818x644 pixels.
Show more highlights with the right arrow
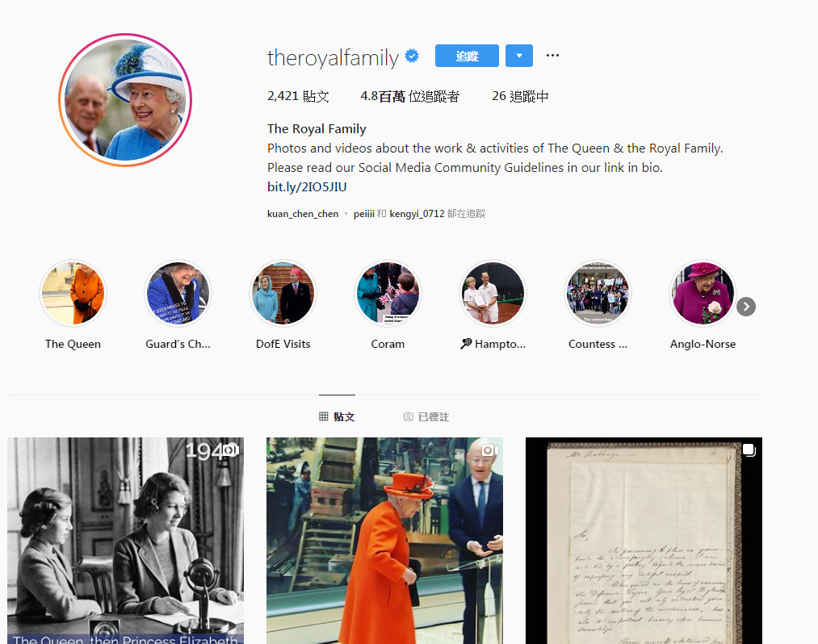[746, 307]
